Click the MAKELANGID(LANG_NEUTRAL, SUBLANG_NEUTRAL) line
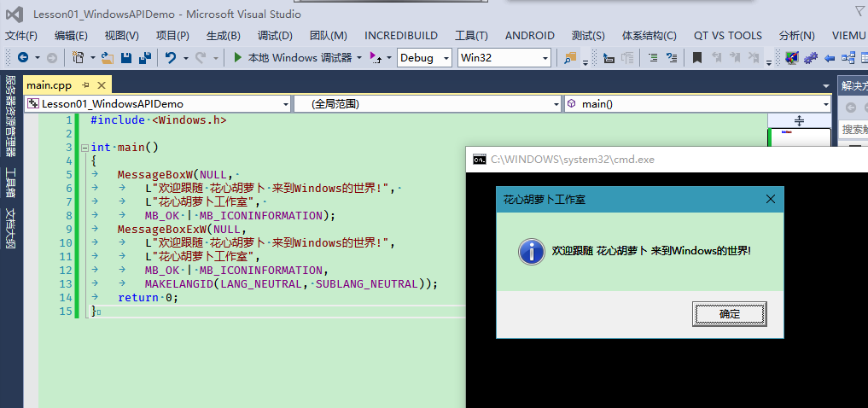Image resolution: width=868 pixels, height=408 pixels. [291, 284]
